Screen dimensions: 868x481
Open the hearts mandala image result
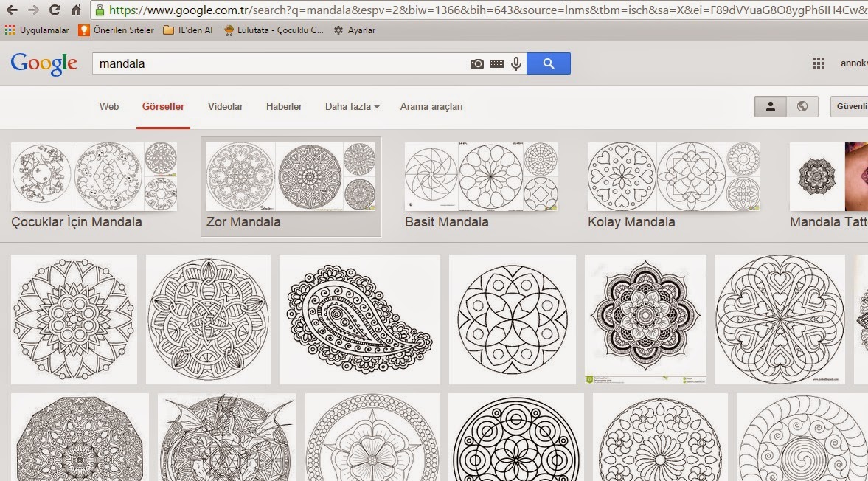pyautogui.click(x=780, y=319)
